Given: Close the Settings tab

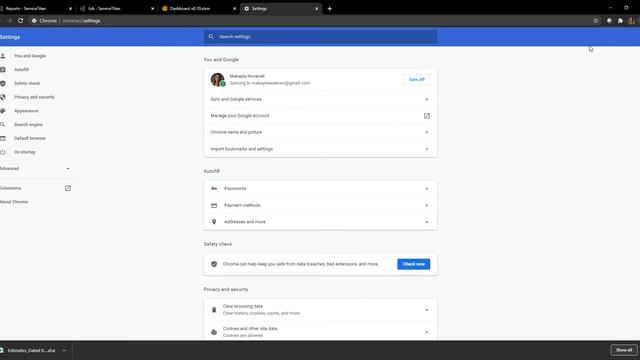Looking at the screenshot, I should [316, 9].
